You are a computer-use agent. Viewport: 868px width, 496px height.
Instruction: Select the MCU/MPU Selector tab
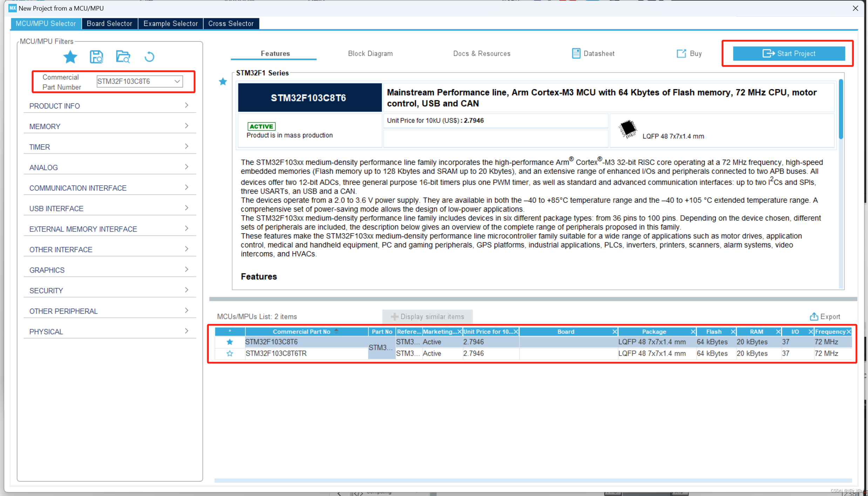coord(44,23)
